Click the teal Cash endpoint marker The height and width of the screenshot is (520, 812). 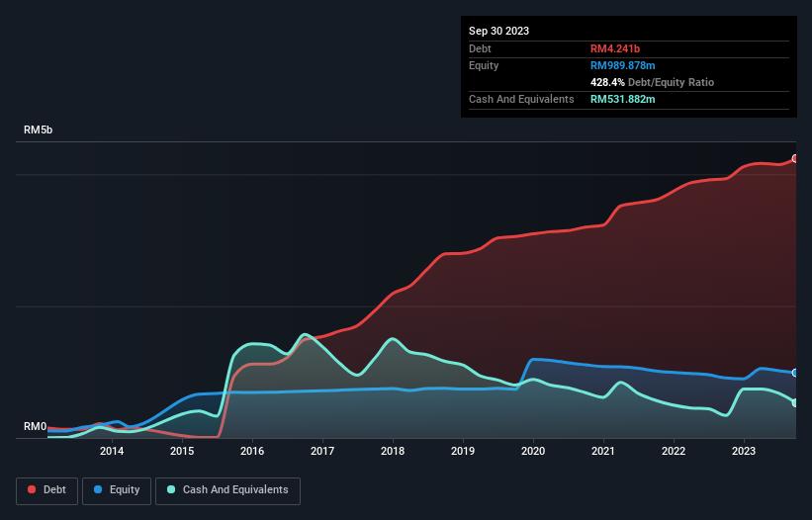pos(795,402)
